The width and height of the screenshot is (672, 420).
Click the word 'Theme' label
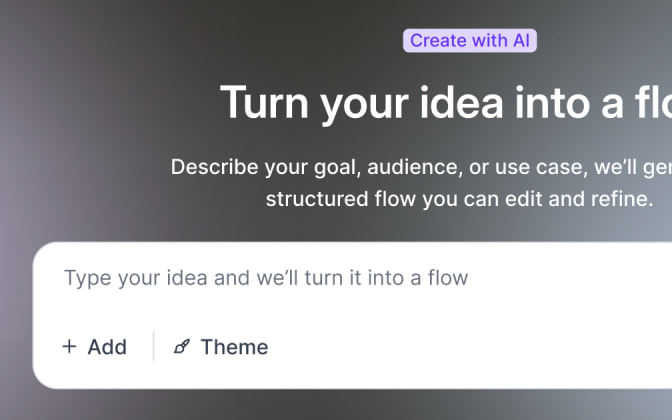[234, 347]
